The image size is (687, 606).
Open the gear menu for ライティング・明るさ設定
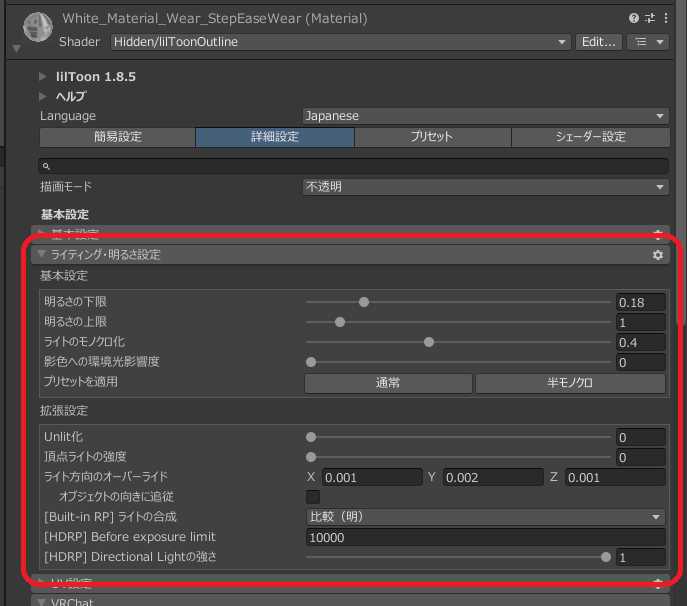coord(658,255)
